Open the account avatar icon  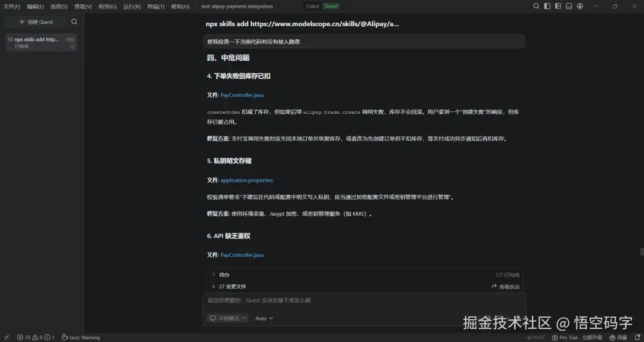580,6
